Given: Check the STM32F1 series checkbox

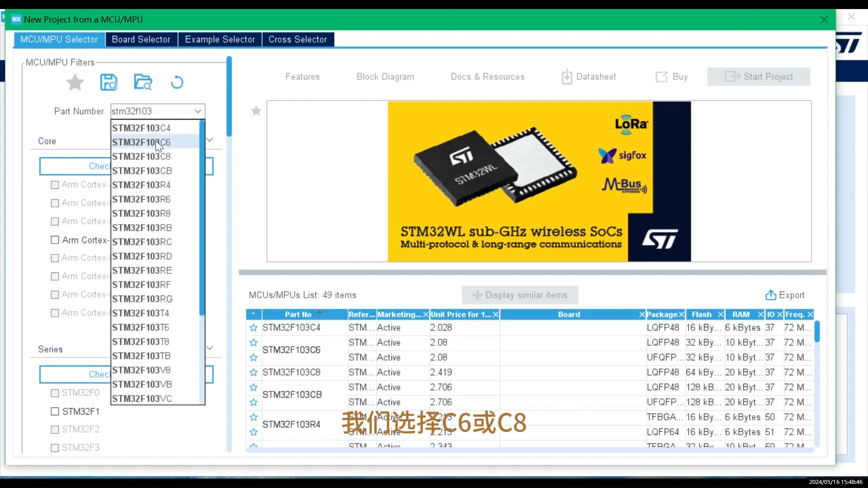Looking at the screenshot, I should pos(55,411).
